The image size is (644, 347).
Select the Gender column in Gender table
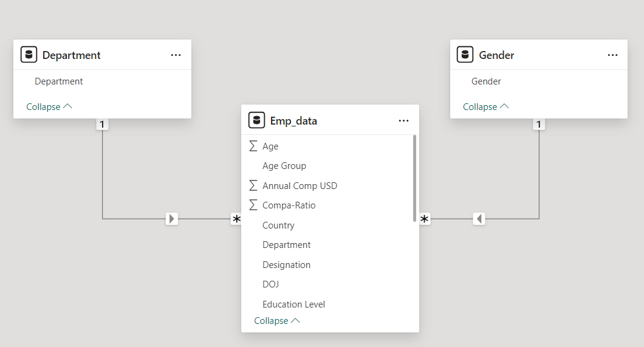pos(486,81)
